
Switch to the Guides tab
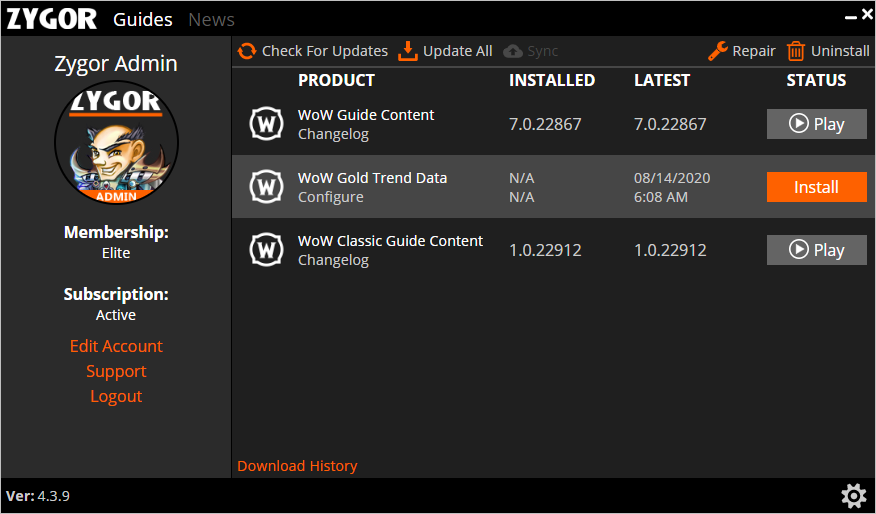click(142, 20)
